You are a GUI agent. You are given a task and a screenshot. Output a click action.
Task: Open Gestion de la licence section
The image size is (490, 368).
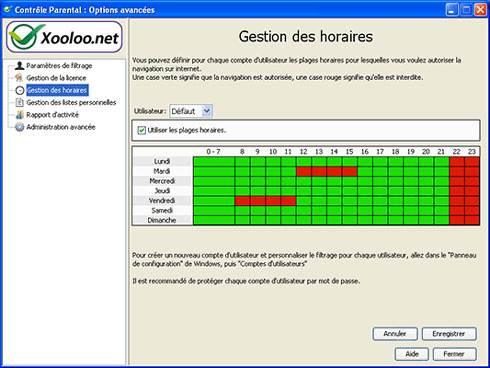[56, 78]
